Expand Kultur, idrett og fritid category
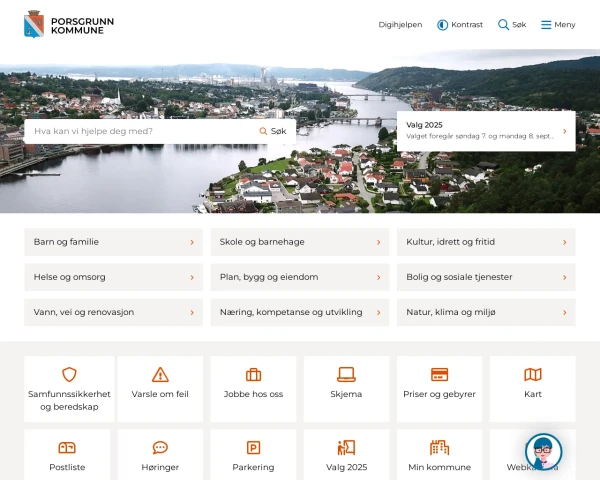The width and height of the screenshot is (600, 480). click(x=486, y=242)
